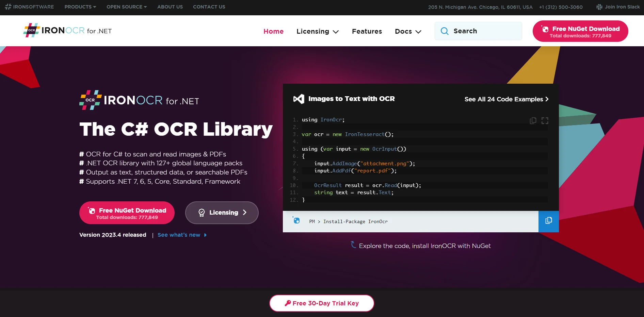Open the Open Source dropdown menu
The width and height of the screenshot is (644, 317).
click(x=126, y=7)
